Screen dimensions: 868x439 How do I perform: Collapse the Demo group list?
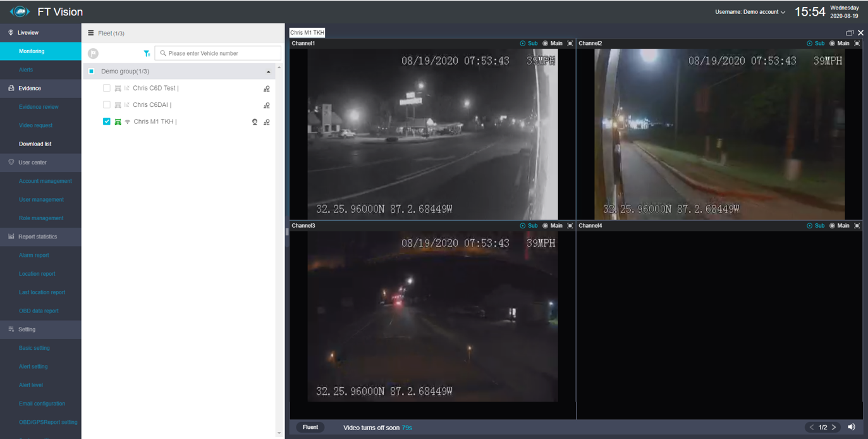point(268,72)
